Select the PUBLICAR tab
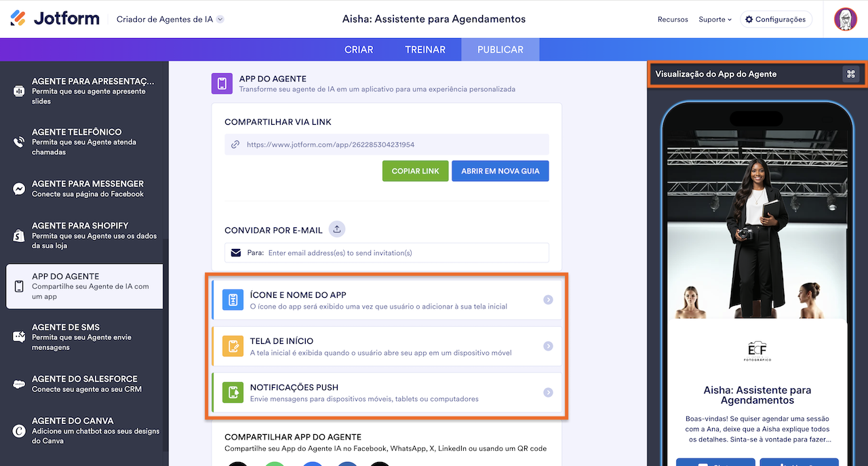Viewport: 868px width, 466px height. [500, 50]
